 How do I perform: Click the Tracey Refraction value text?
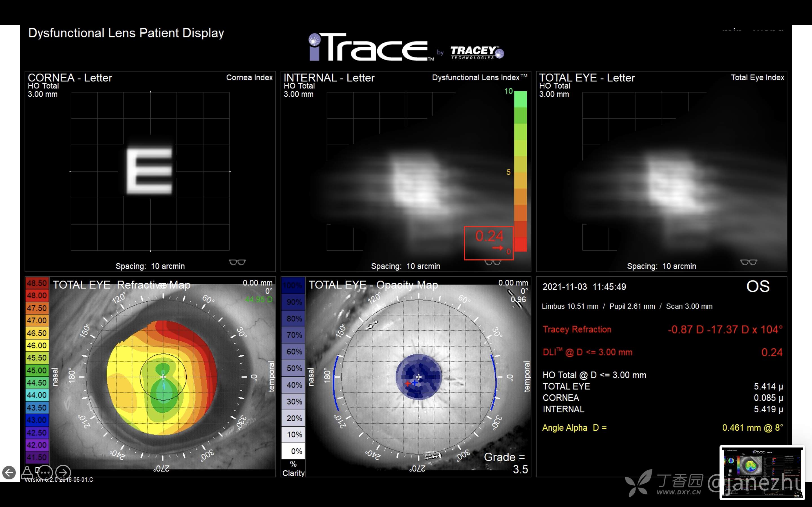click(725, 329)
